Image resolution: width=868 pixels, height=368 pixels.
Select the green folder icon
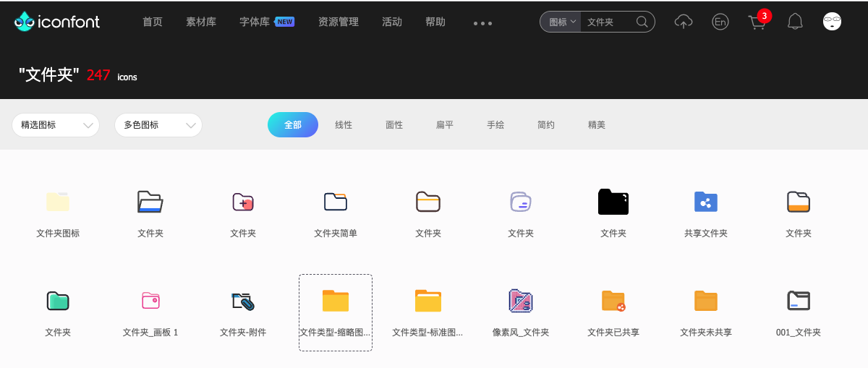[58, 301]
